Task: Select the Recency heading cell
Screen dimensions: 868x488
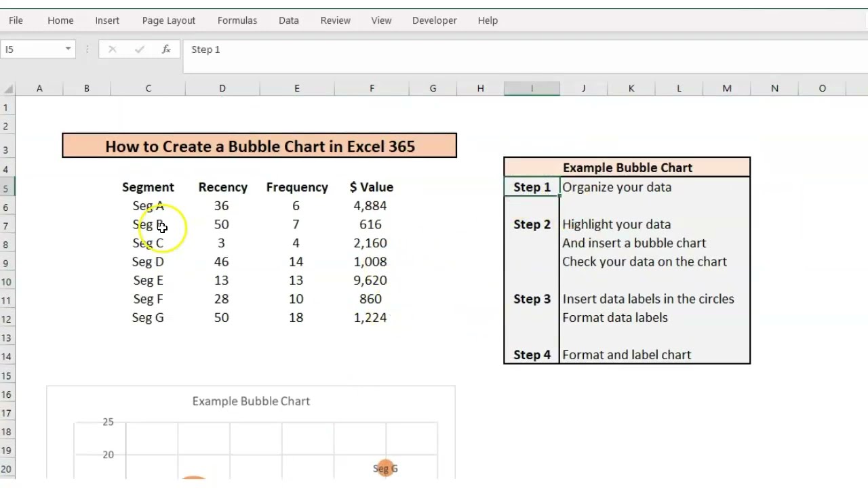Action: pos(222,187)
